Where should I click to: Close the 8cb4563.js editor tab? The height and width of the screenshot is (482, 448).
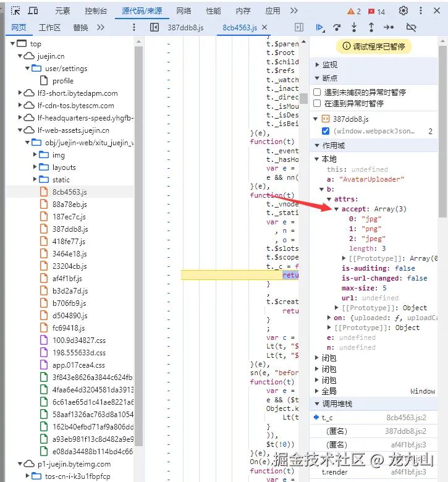point(264,27)
